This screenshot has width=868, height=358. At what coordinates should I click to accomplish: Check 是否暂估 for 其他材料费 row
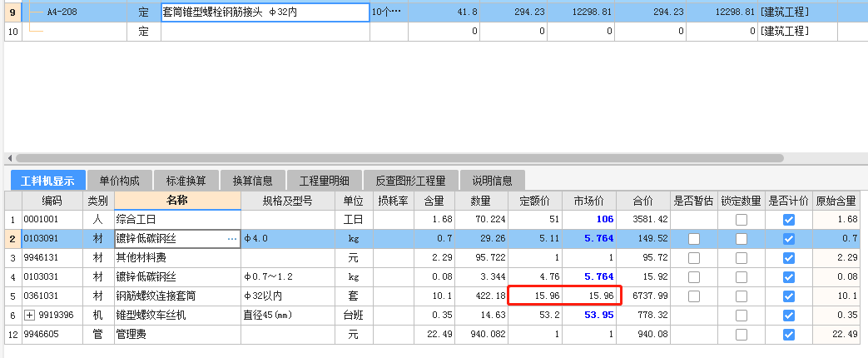point(693,258)
